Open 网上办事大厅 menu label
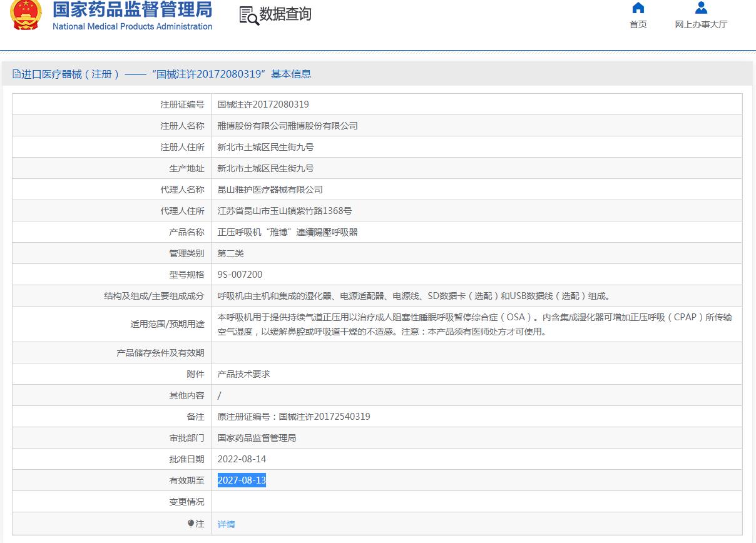 click(x=701, y=24)
